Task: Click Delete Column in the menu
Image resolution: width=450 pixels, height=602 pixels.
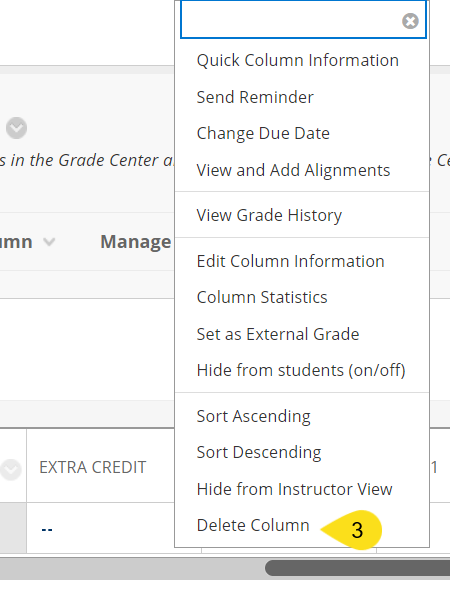Action: click(253, 525)
